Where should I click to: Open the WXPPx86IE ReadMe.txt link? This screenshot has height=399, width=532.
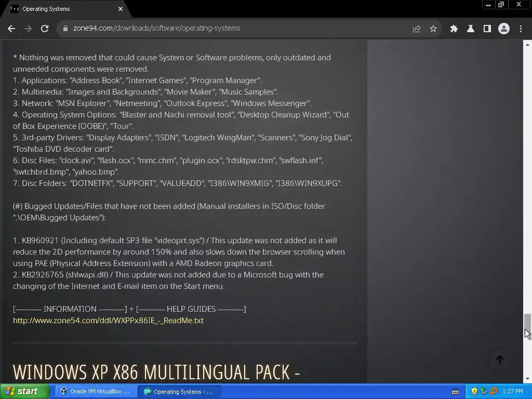(x=108, y=321)
